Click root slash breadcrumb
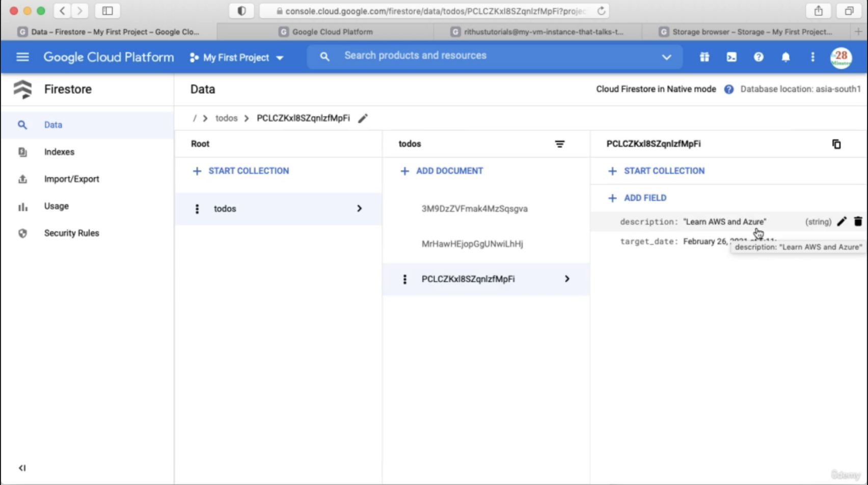This screenshot has height=485, width=868. click(194, 118)
